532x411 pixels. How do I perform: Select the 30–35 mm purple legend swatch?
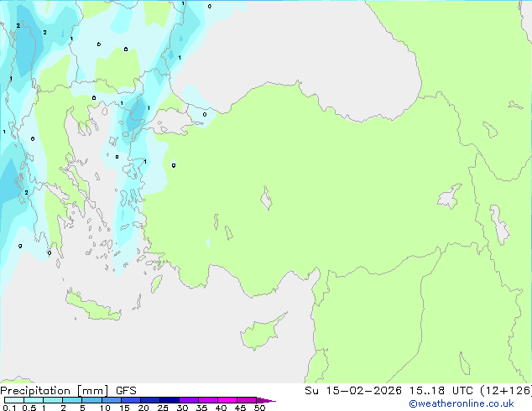tap(189, 400)
